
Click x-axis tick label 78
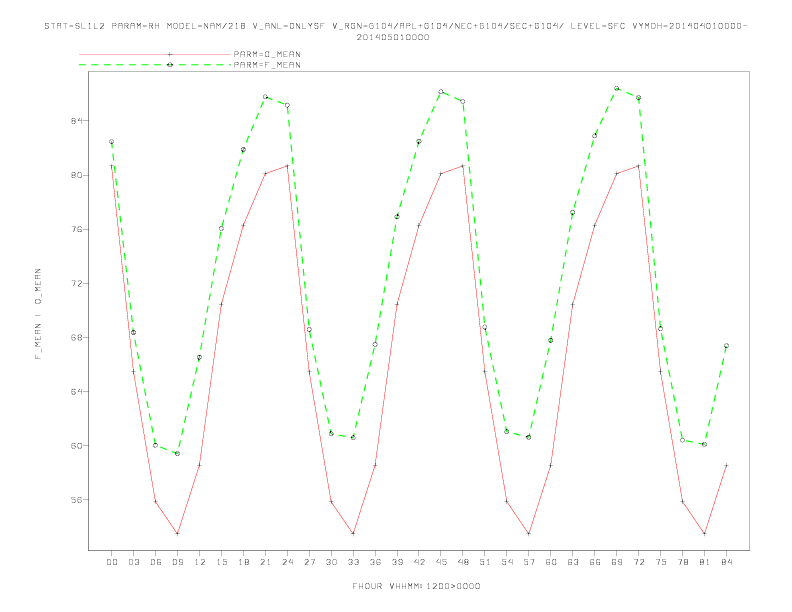point(682,562)
